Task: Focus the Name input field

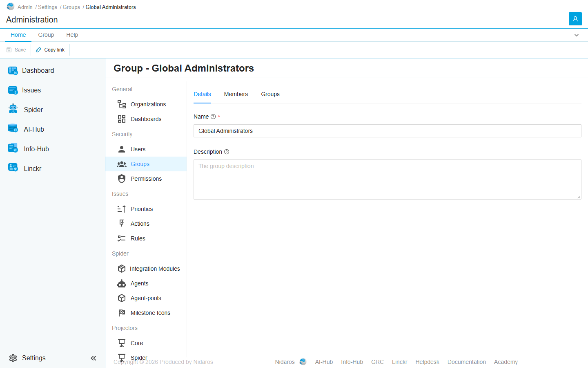Action: coord(388,131)
